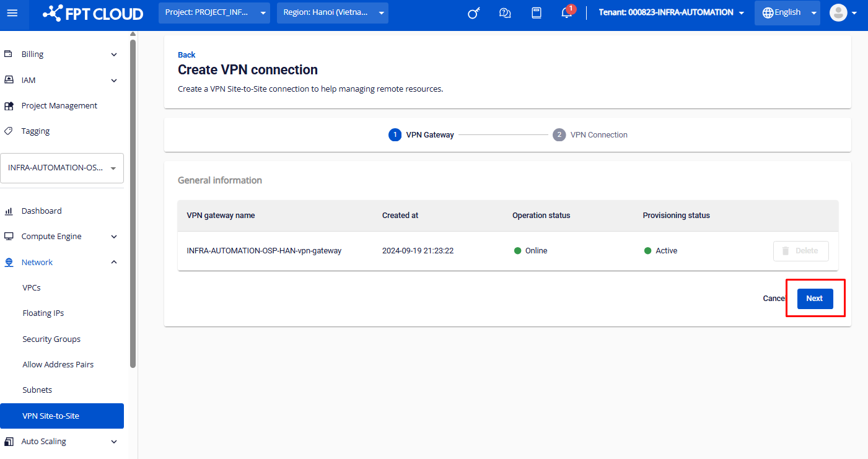Open the English language dropdown

(787, 12)
